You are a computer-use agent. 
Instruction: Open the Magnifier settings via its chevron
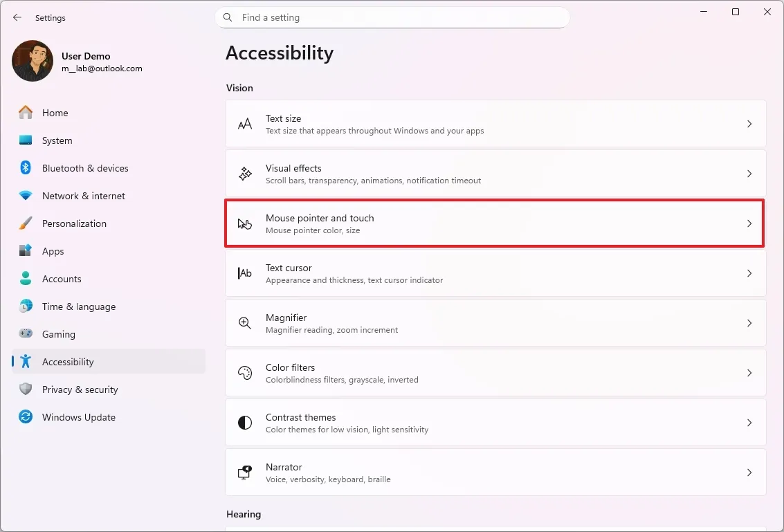click(749, 323)
